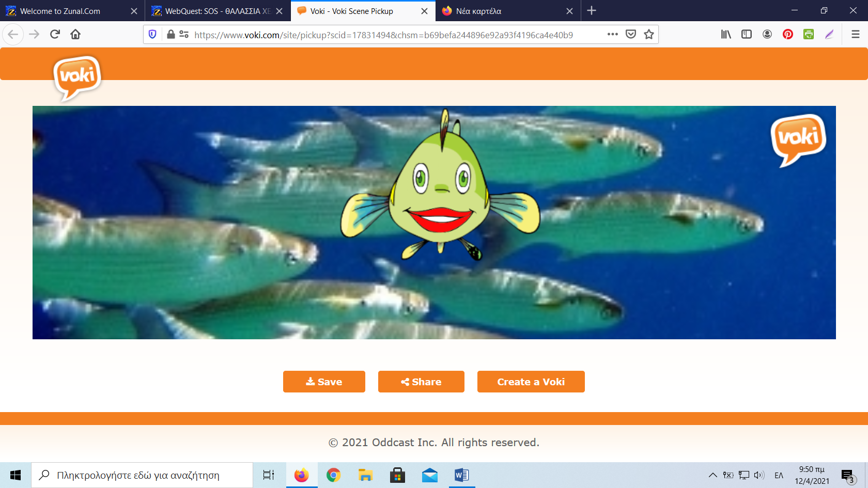Switch to WebQuest: SOS tab

point(217,11)
